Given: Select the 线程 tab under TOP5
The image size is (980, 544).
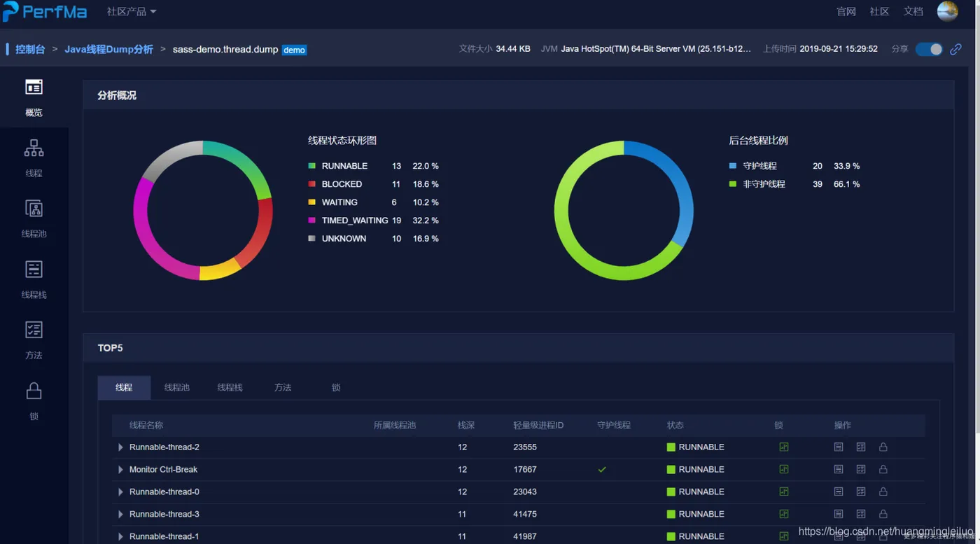Looking at the screenshot, I should (x=124, y=387).
